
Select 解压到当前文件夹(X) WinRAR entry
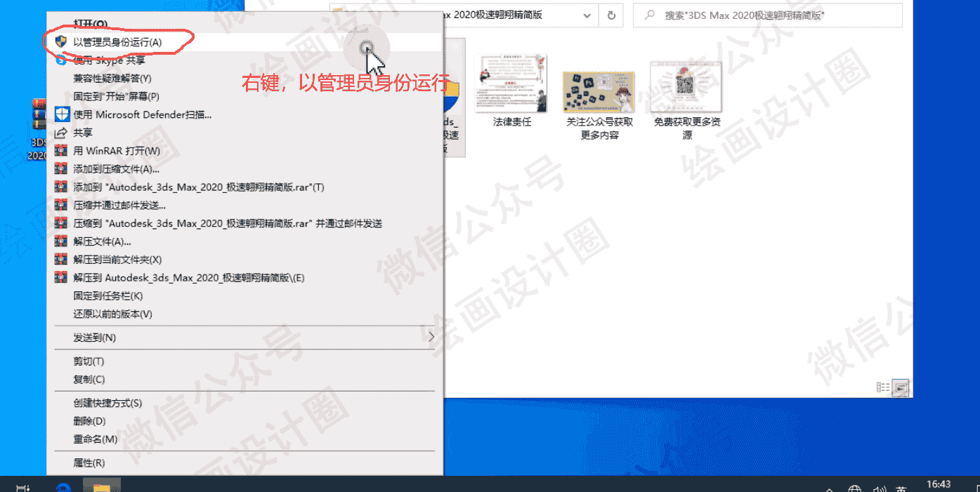pos(244,260)
